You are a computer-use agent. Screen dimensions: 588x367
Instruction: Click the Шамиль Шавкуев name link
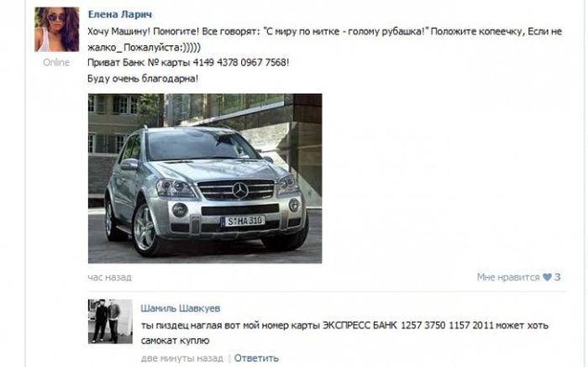pos(181,308)
